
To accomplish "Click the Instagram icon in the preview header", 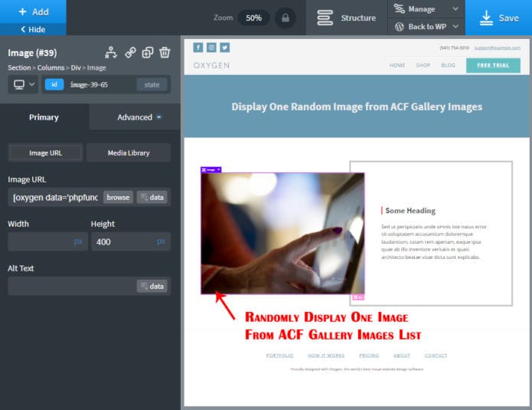I will point(211,48).
